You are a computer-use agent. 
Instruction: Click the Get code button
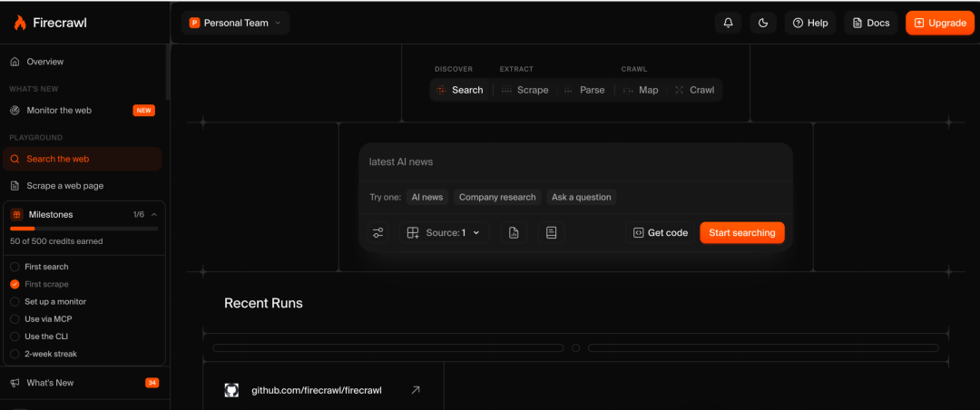pos(661,232)
